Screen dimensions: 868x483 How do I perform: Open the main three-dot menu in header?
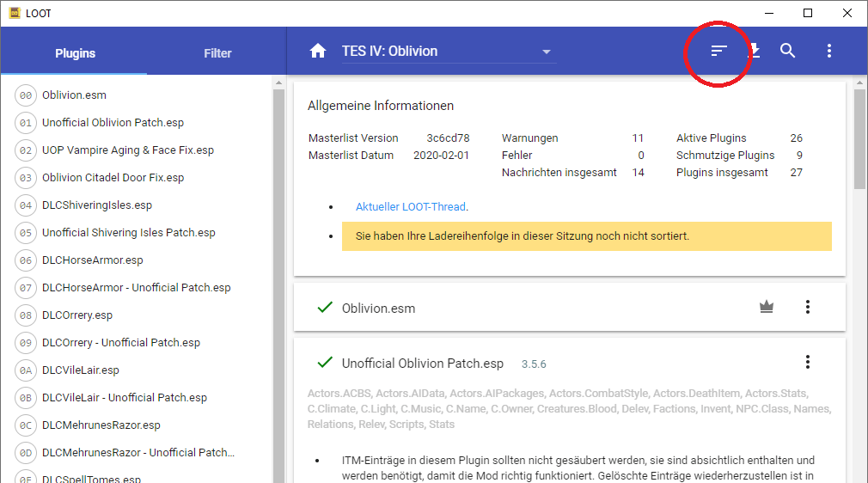click(x=829, y=52)
